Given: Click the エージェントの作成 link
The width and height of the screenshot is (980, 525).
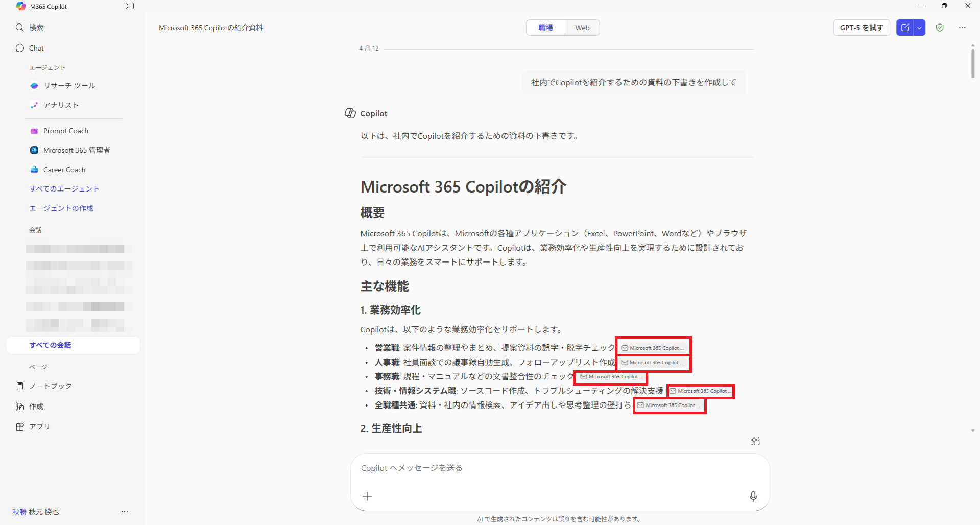Looking at the screenshot, I should click(61, 208).
